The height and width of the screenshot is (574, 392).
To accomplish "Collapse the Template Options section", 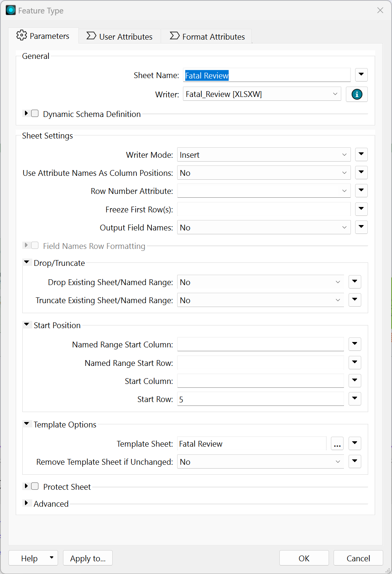I will tap(27, 424).
